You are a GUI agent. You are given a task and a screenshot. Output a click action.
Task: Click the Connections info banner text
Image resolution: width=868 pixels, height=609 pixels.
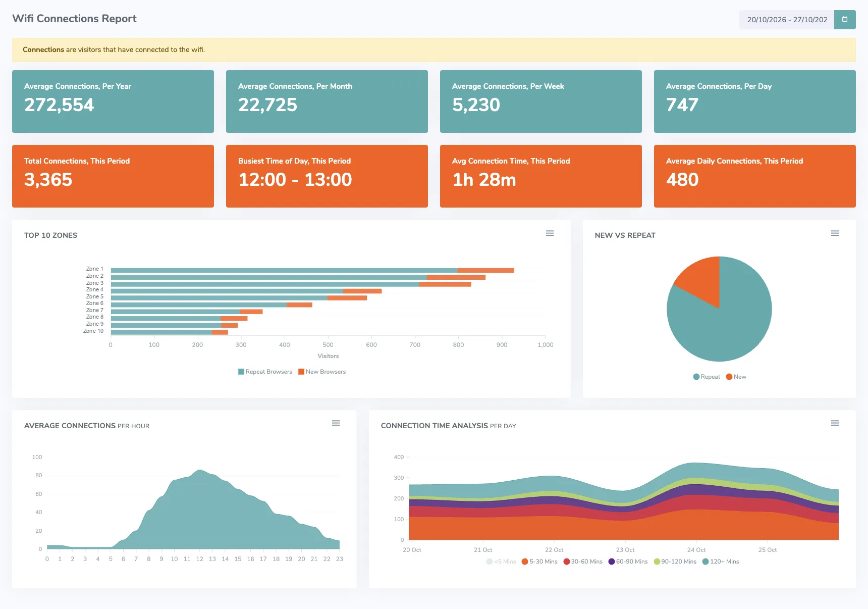[114, 49]
